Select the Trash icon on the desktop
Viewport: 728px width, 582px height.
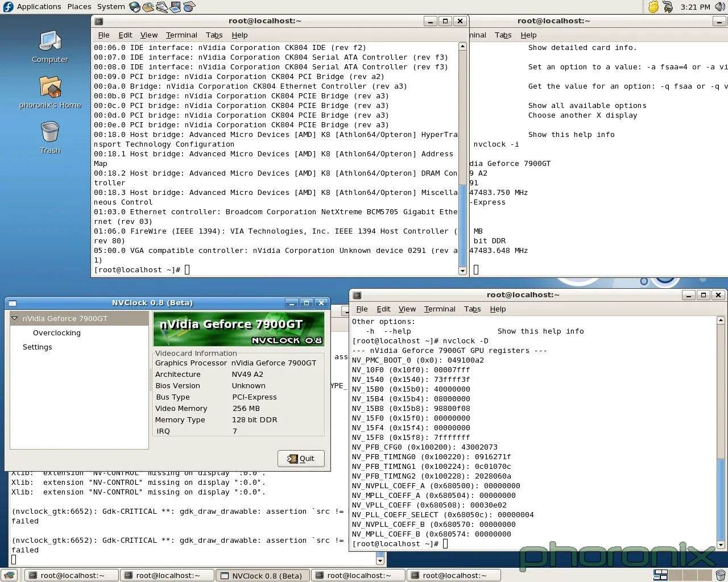pos(50,138)
